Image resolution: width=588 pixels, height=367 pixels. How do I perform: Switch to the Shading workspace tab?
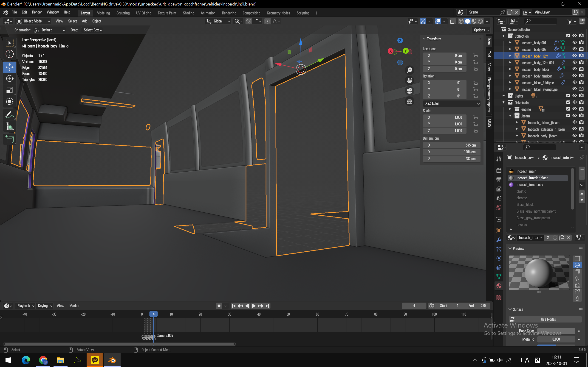[188, 13]
